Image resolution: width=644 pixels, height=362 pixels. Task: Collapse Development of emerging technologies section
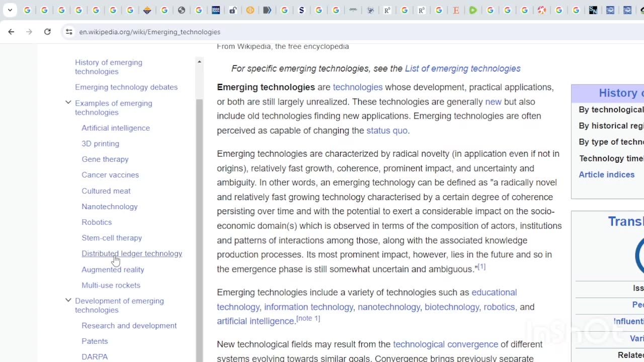click(x=68, y=300)
